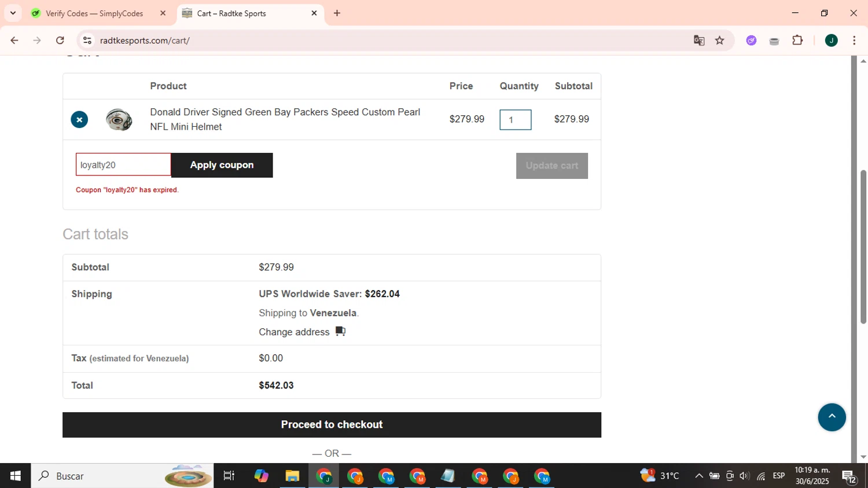Open the network Wi-Fi tray icon
Image resolution: width=868 pixels, height=488 pixels.
click(761, 476)
